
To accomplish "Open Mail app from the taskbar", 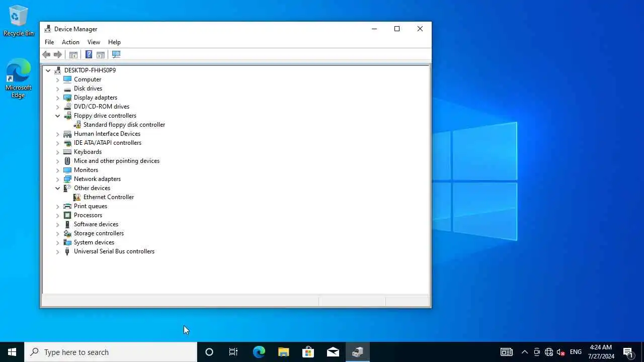I will [333, 352].
